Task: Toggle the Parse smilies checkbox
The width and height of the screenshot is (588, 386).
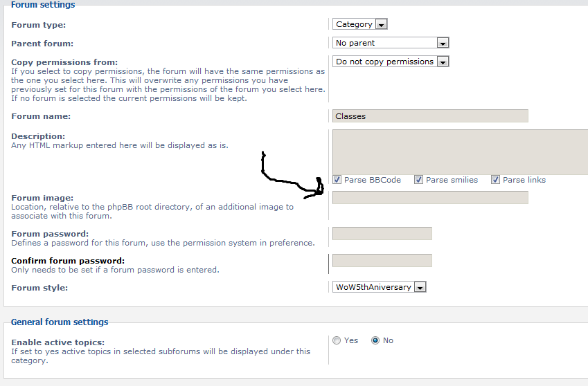Action: (x=418, y=180)
